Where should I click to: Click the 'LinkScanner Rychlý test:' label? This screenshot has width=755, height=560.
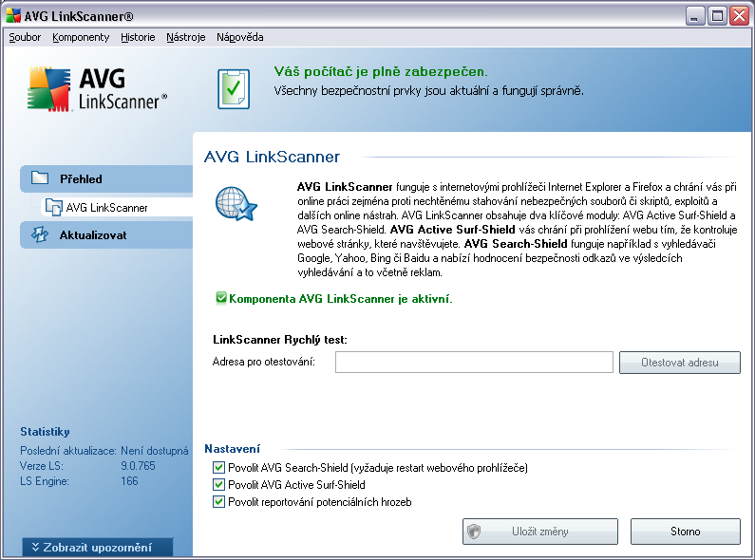280,340
